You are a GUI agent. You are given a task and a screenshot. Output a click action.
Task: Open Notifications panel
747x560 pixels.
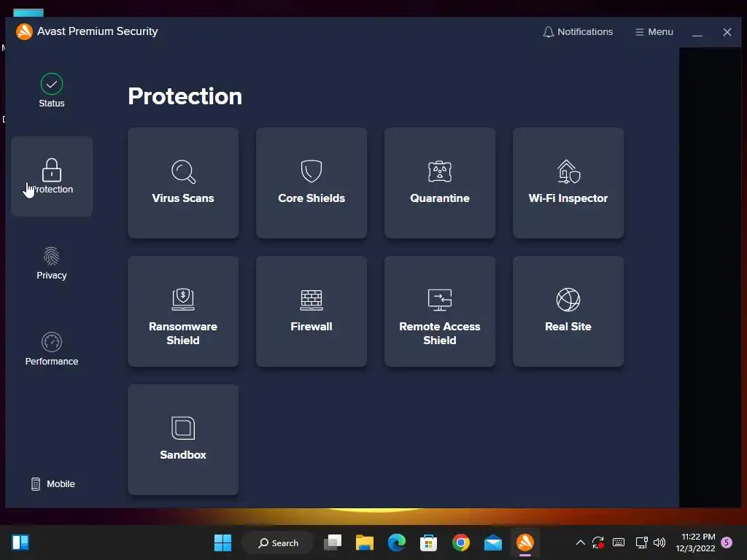coord(578,32)
